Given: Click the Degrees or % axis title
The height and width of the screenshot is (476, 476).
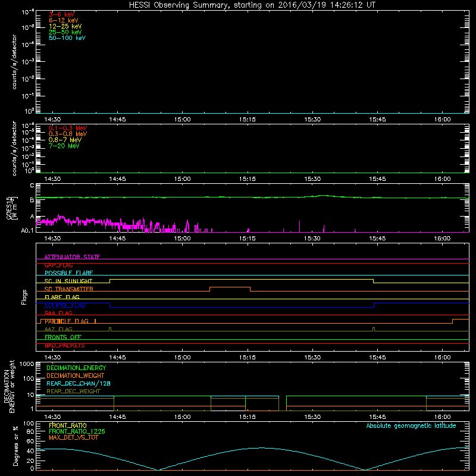Looking at the screenshot, I should tap(15, 446).
